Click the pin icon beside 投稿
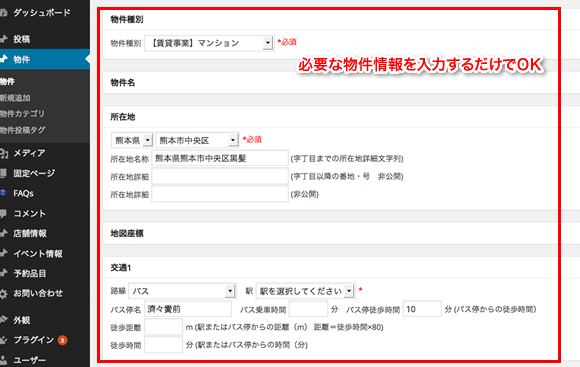The image size is (580, 367). click(3, 39)
